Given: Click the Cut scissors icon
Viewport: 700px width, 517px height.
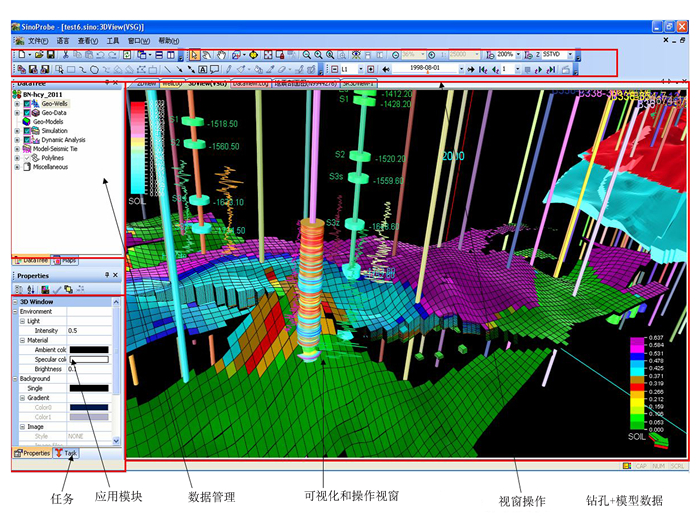Looking at the screenshot, I should [x=65, y=54].
